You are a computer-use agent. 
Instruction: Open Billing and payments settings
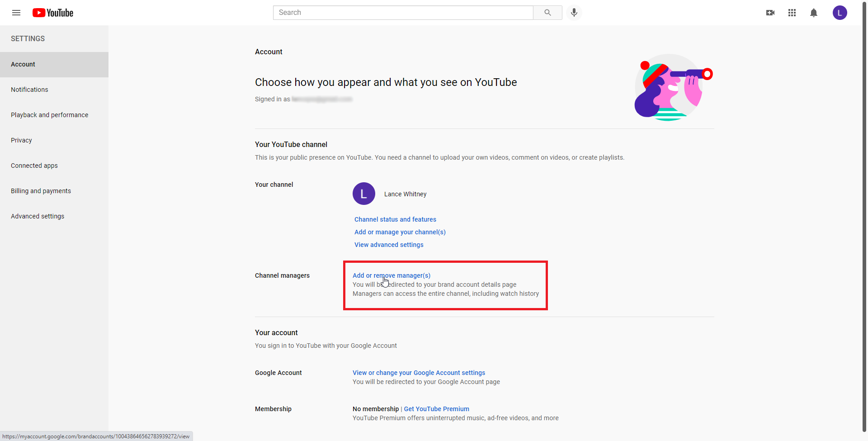tap(54, 191)
